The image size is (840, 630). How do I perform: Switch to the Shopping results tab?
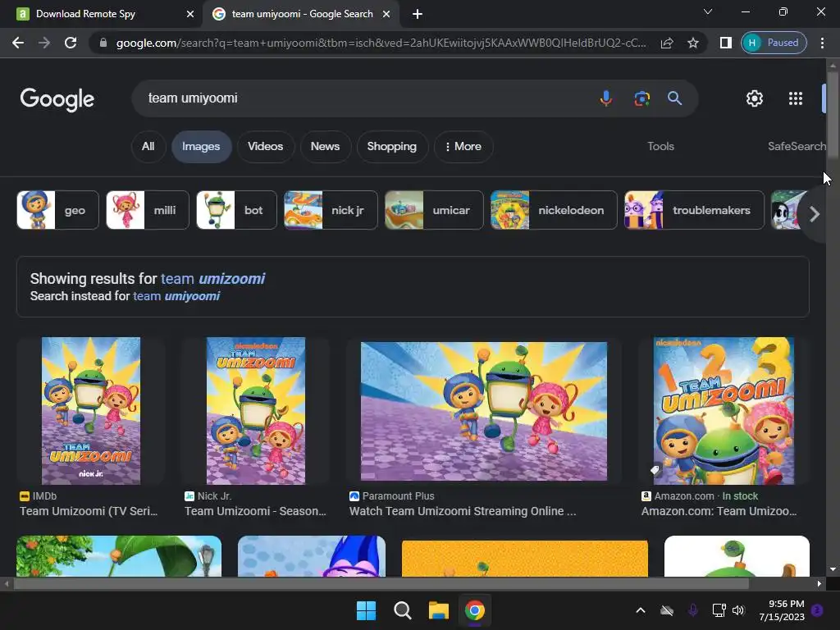pyautogui.click(x=391, y=146)
